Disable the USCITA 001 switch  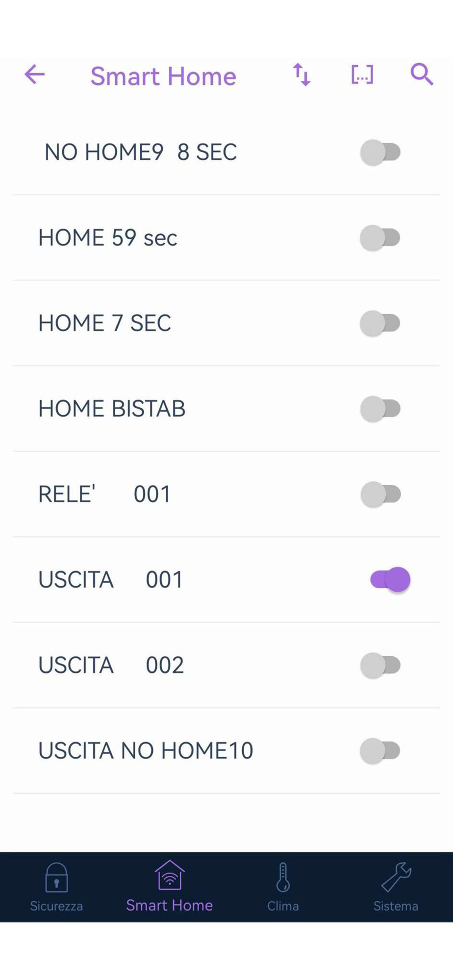(x=390, y=580)
